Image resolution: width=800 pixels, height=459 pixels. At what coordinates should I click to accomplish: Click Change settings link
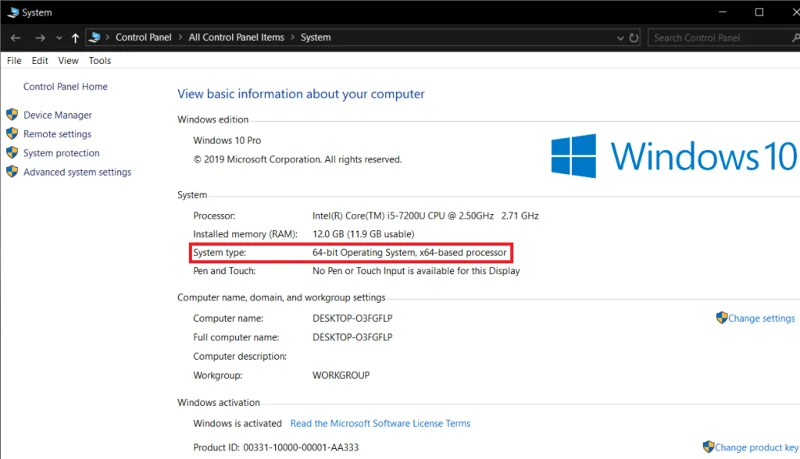point(761,318)
